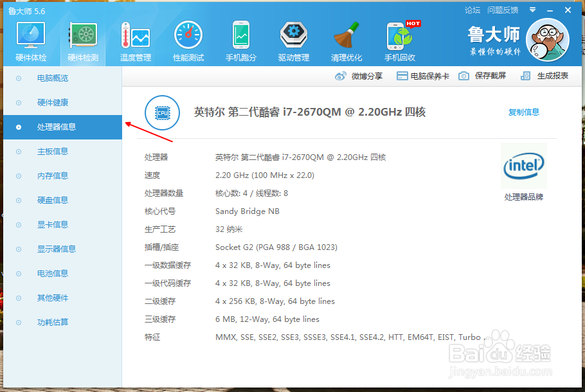Open 手机回收 phone recycle icon
The width and height of the screenshot is (585, 392).
[400, 36]
